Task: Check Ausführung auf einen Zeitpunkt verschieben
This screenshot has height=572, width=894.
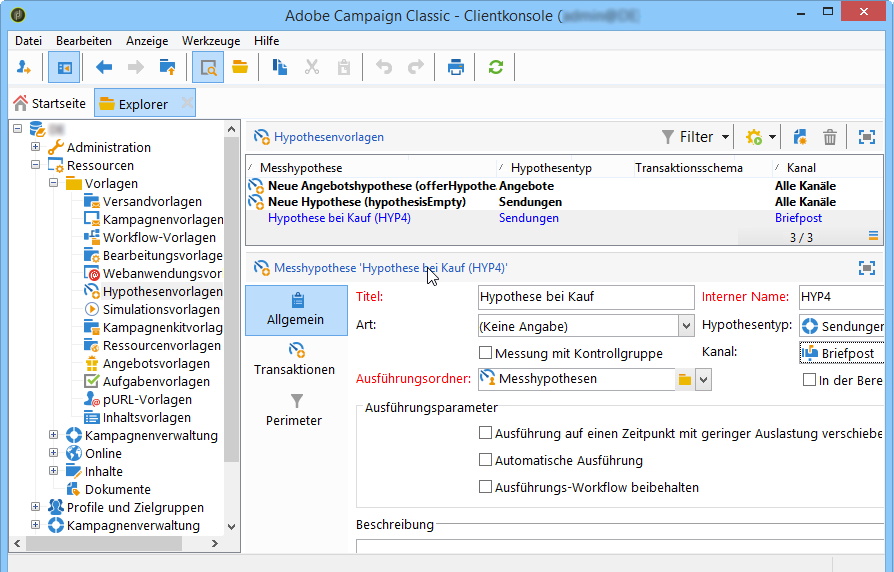Action: [x=485, y=433]
